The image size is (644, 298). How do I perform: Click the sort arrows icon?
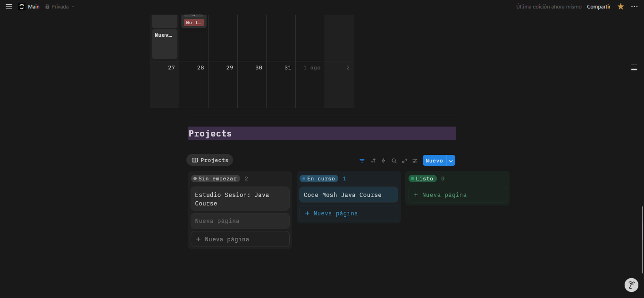point(373,161)
